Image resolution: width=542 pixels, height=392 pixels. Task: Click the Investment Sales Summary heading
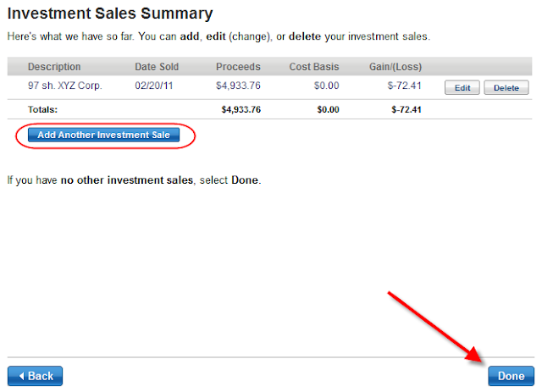coord(109,14)
